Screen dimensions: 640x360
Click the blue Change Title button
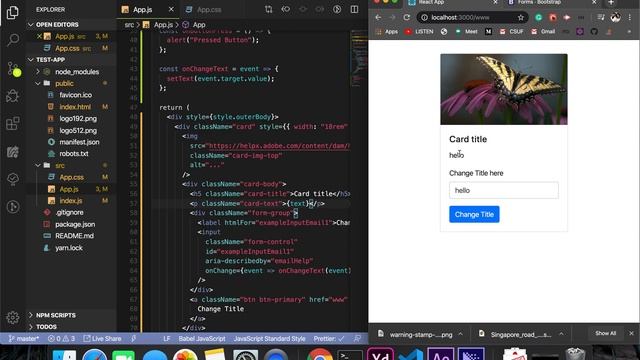click(474, 214)
